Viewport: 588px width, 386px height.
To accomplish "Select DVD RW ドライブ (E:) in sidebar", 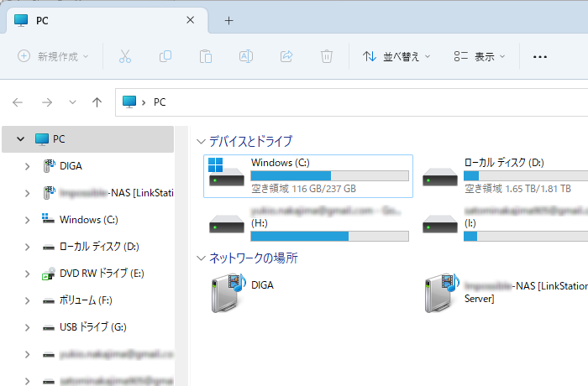I will (102, 274).
